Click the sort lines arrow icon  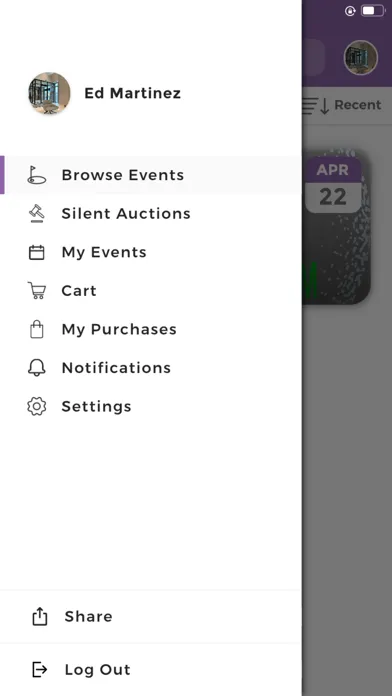pos(316,106)
